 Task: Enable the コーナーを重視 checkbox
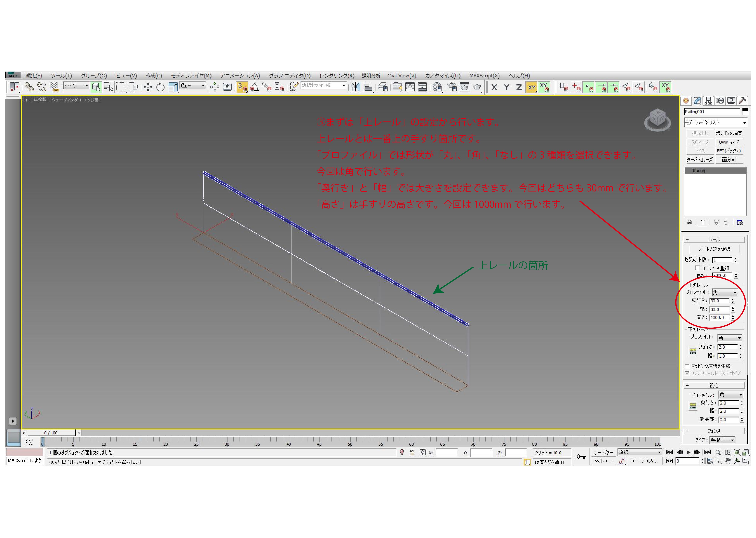tap(697, 268)
